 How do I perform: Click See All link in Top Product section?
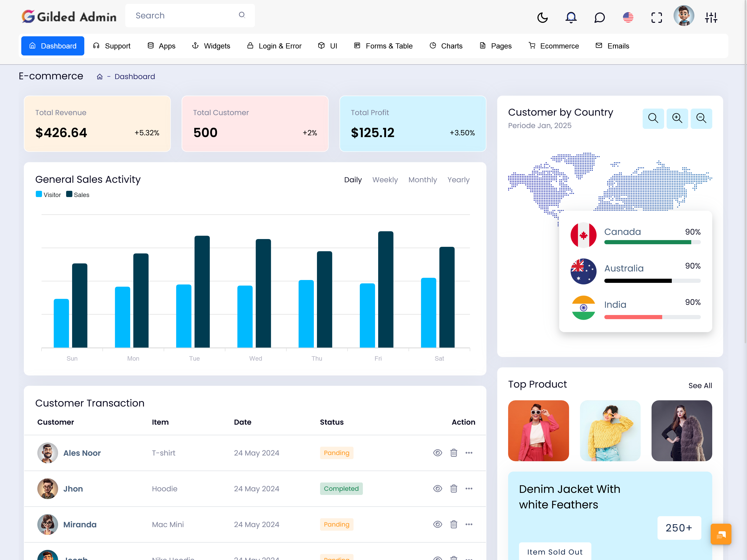700,385
